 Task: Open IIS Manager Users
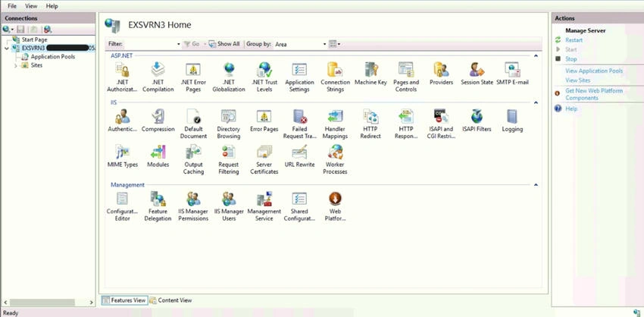(x=229, y=206)
